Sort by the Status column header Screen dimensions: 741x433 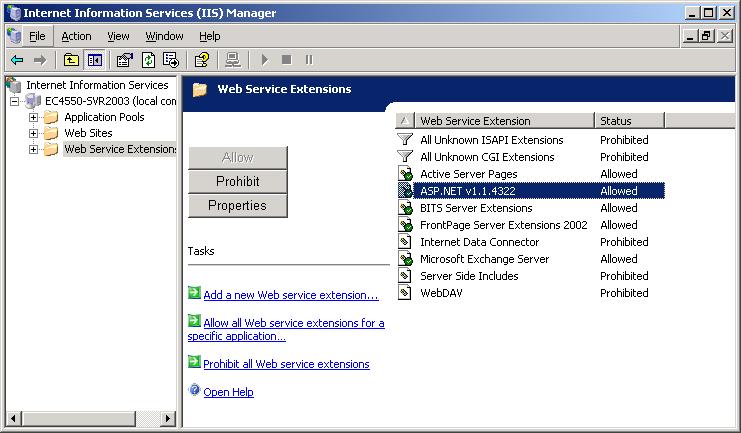[629, 121]
